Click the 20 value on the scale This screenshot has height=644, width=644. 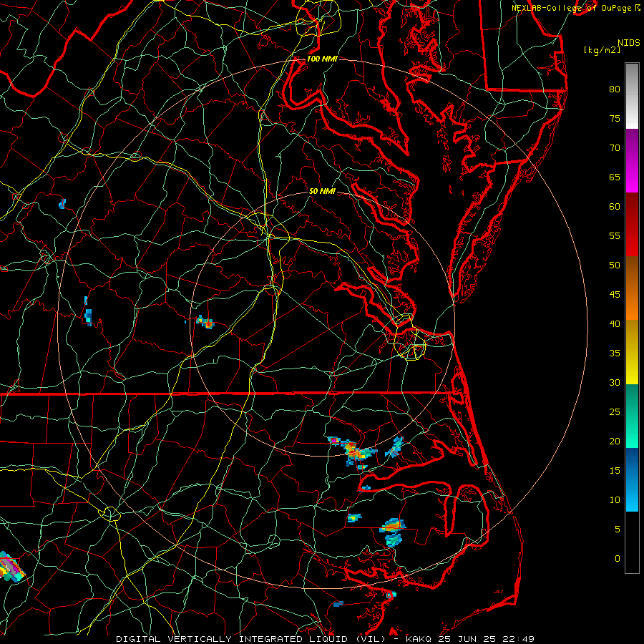coord(615,441)
